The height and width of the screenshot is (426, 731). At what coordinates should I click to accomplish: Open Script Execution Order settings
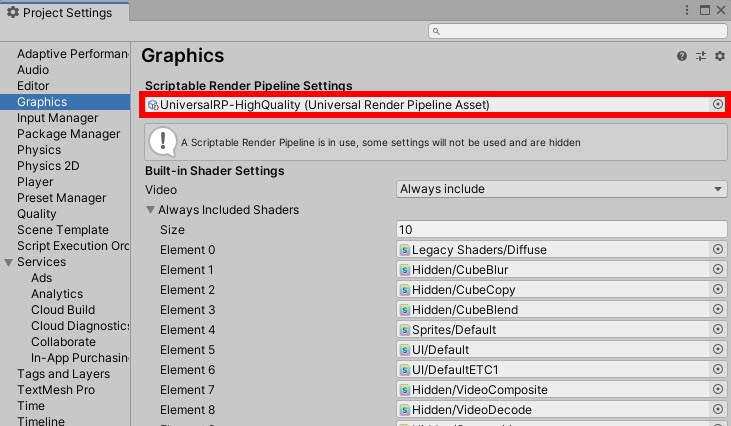[73, 246]
